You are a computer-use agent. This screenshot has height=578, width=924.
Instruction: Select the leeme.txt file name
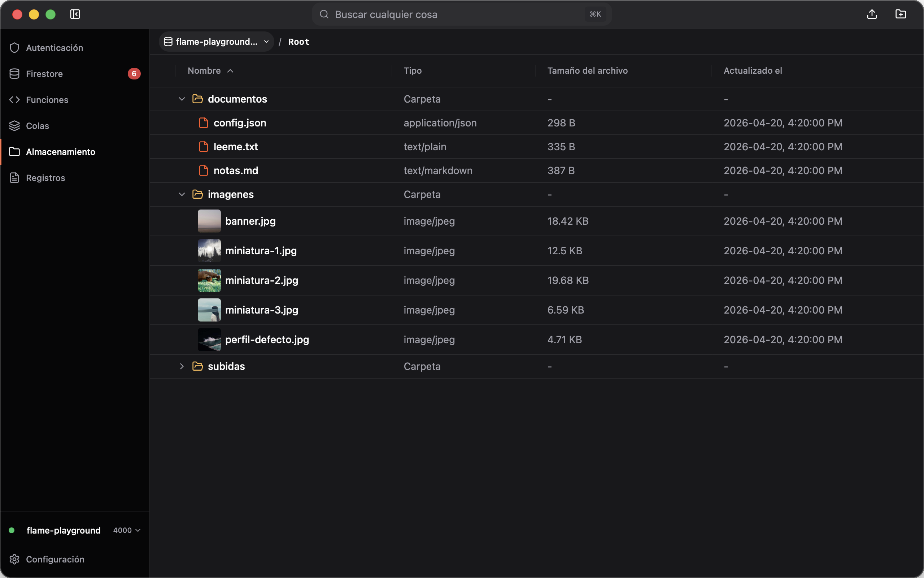(236, 147)
